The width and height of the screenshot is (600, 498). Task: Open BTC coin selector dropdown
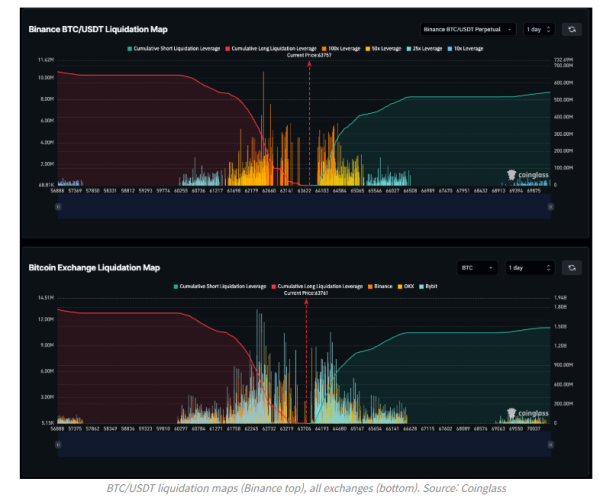[x=476, y=268]
